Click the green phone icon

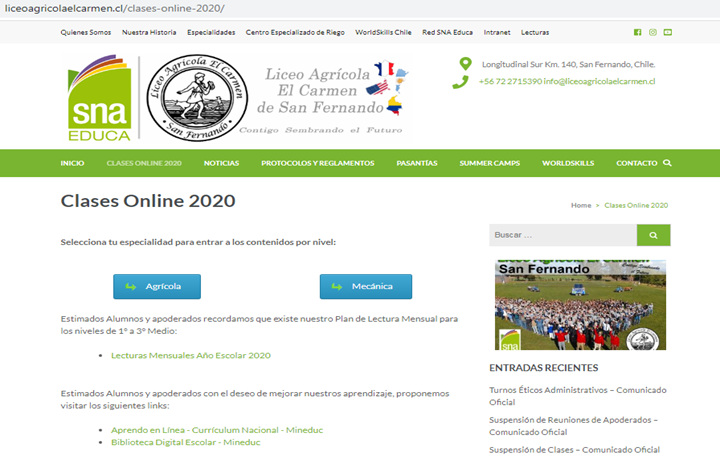click(x=460, y=82)
